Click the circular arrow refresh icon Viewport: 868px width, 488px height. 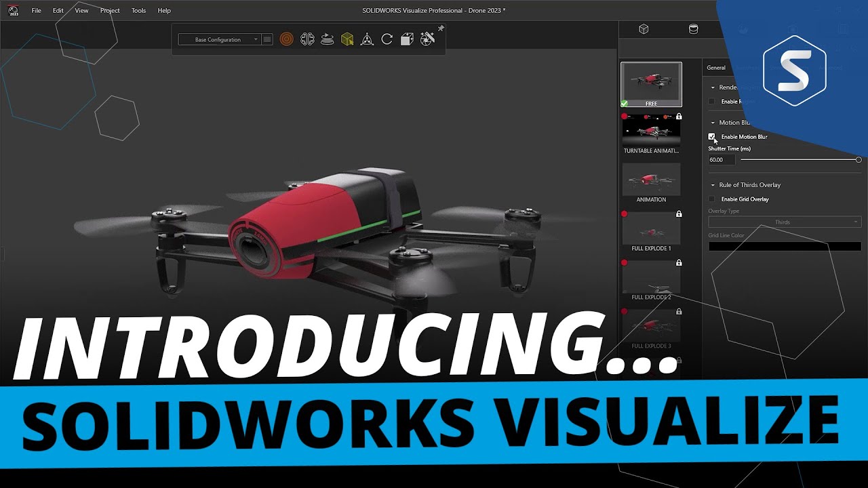tap(387, 39)
